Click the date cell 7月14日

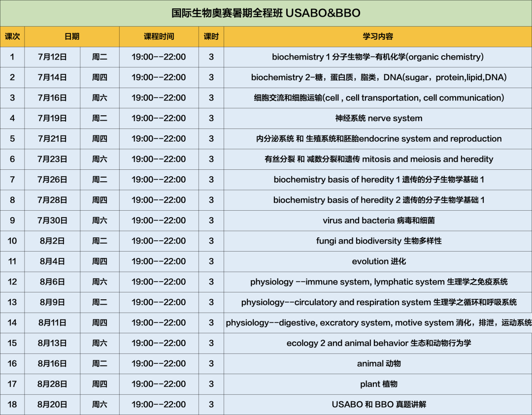(x=52, y=77)
